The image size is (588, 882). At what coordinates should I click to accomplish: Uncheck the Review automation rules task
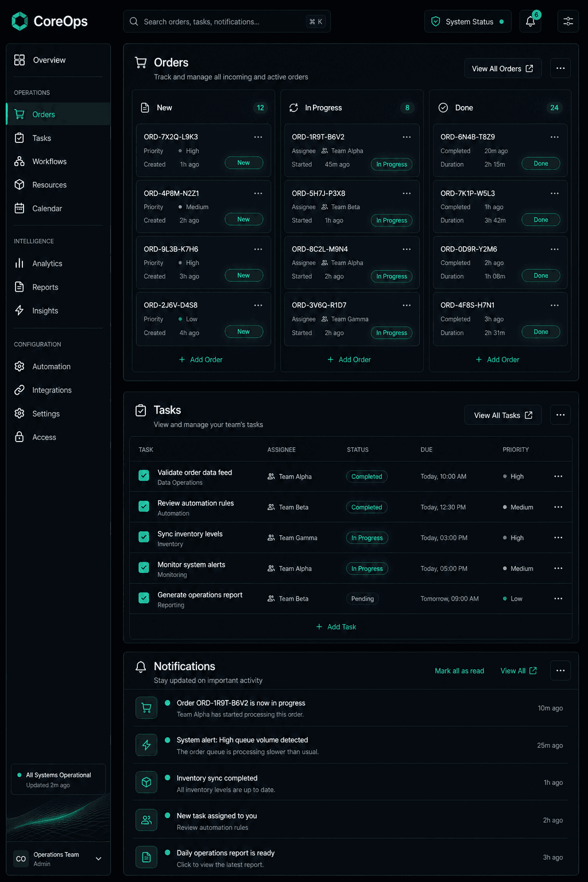pyautogui.click(x=144, y=506)
